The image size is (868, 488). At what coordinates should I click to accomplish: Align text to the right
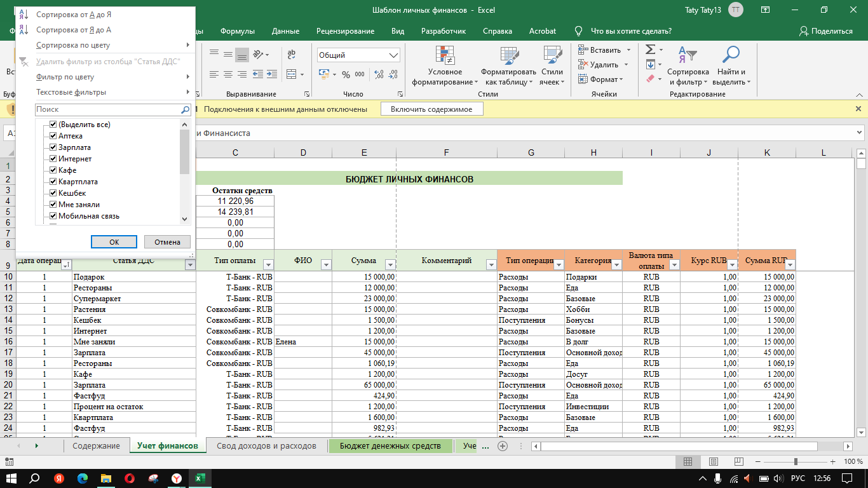click(241, 74)
